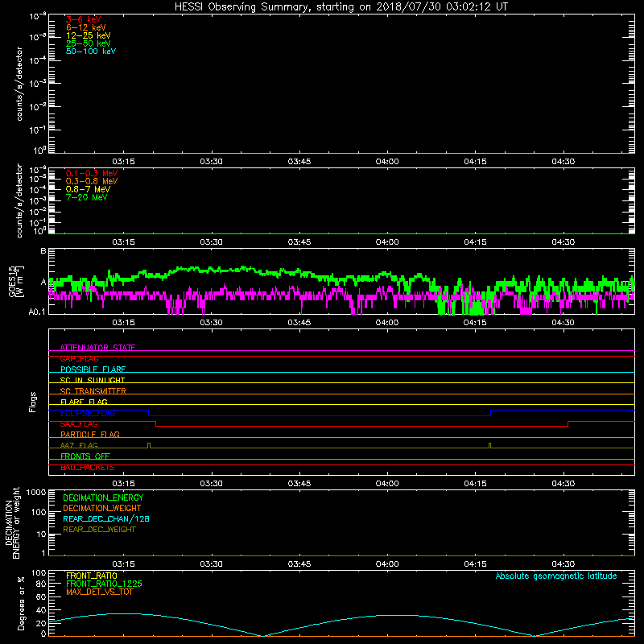The image size is (644, 644).
Task: Select the DECIMATION_ENERGY legend label
Action: pyautogui.click(x=103, y=497)
